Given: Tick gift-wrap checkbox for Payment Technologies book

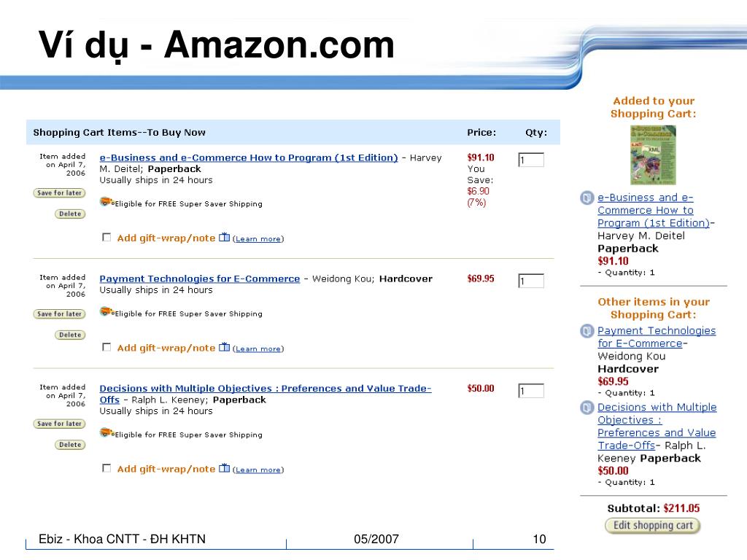Looking at the screenshot, I should click(107, 347).
